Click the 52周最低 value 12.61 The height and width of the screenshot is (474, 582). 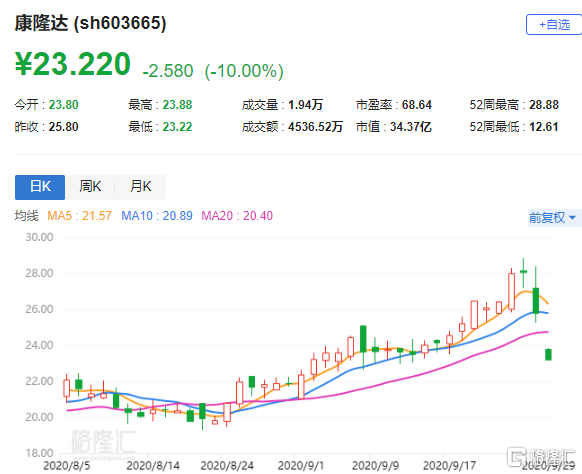[x=544, y=127]
